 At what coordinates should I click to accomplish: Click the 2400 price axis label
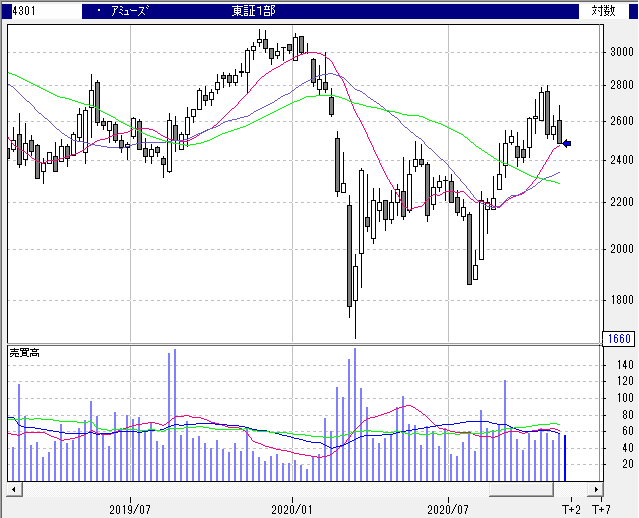click(622, 160)
